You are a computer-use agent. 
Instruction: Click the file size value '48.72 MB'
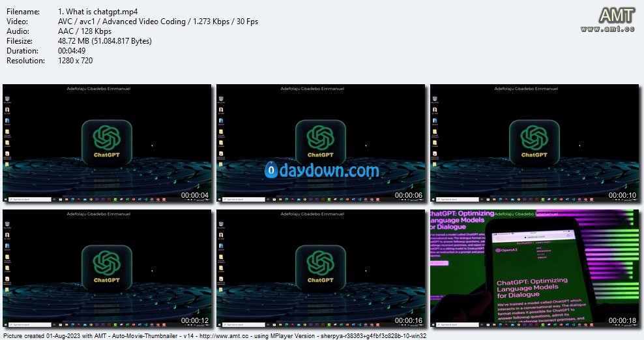point(74,41)
